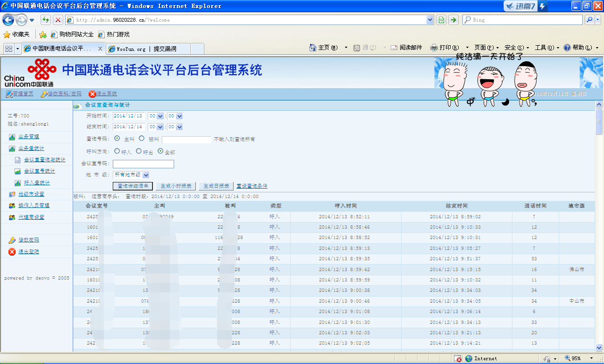Click the 会议室号统计 sidebar icon
Image resolution: width=604 pixels, height=364 pixels.
(17, 171)
